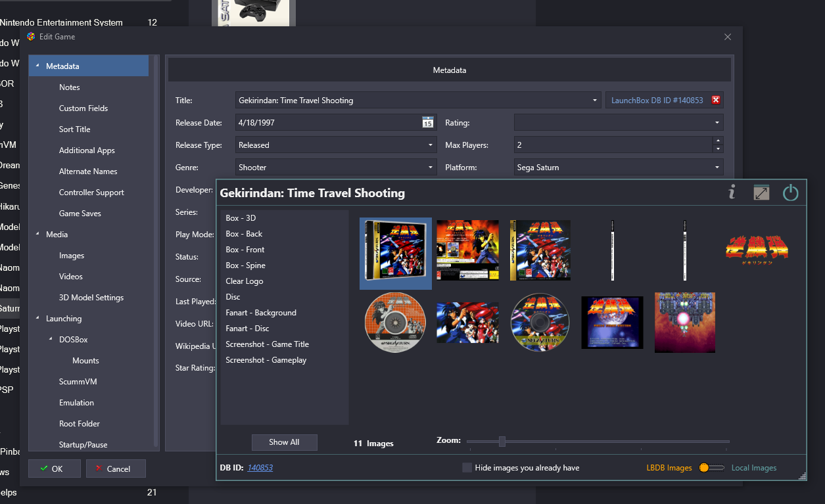Remove the LaunchBox DB ID red X
The image size is (825, 504).
716,101
